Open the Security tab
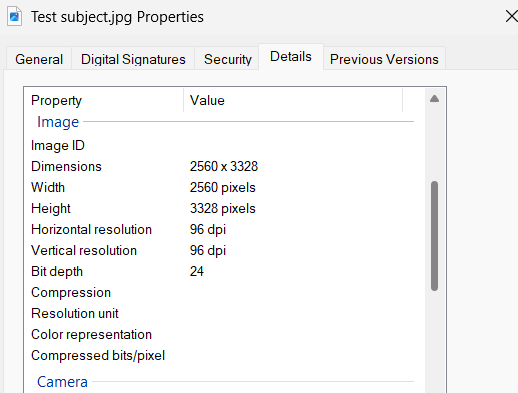Viewport: 518px width, 393px height. click(x=228, y=59)
